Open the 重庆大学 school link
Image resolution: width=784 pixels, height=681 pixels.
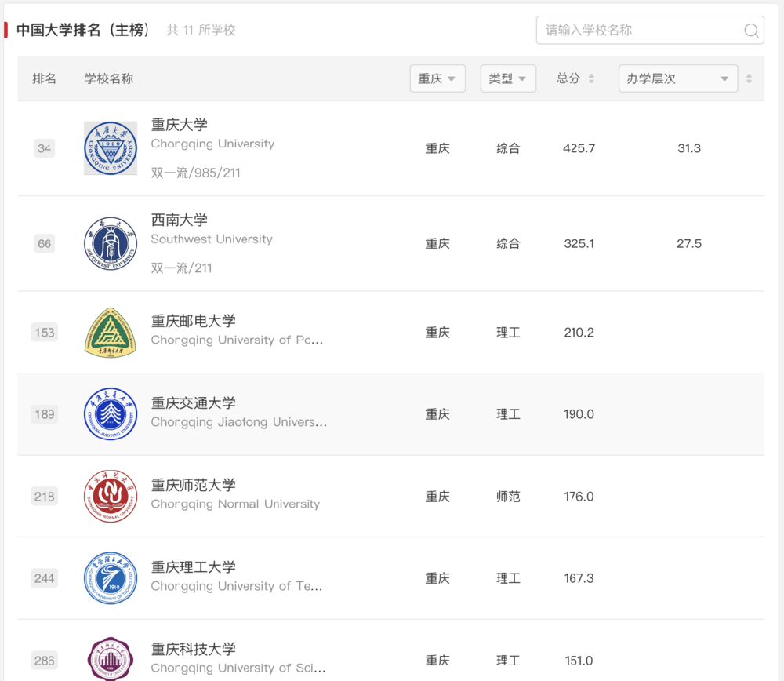click(179, 125)
